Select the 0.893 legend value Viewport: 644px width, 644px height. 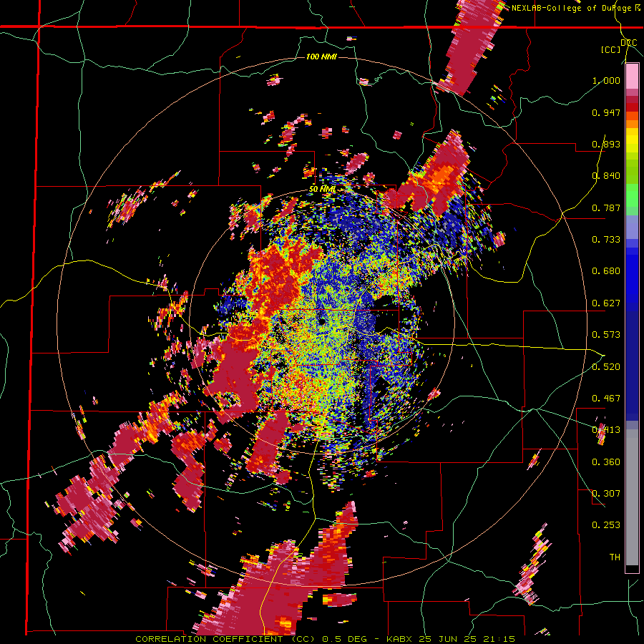(606, 144)
